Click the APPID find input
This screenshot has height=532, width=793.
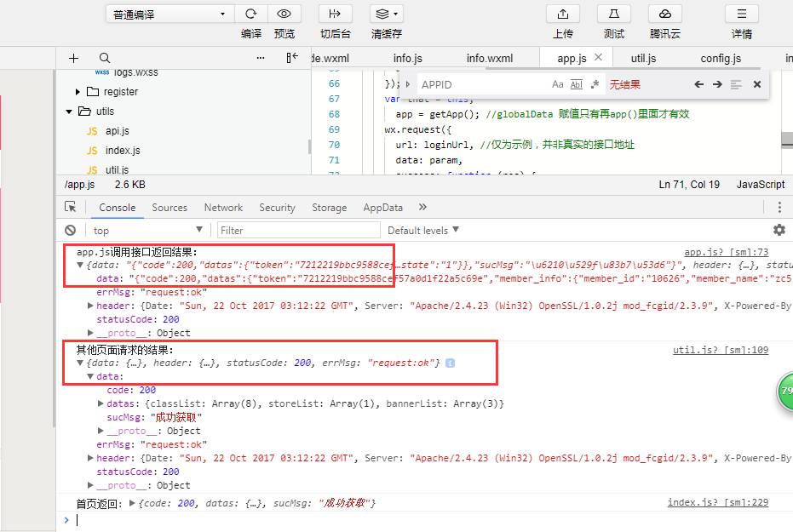tap(483, 84)
